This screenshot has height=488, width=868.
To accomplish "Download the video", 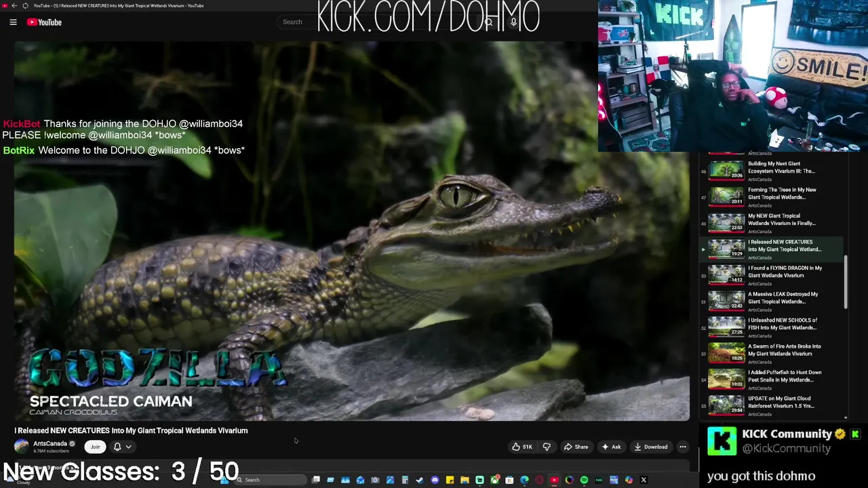I will (651, 447).
